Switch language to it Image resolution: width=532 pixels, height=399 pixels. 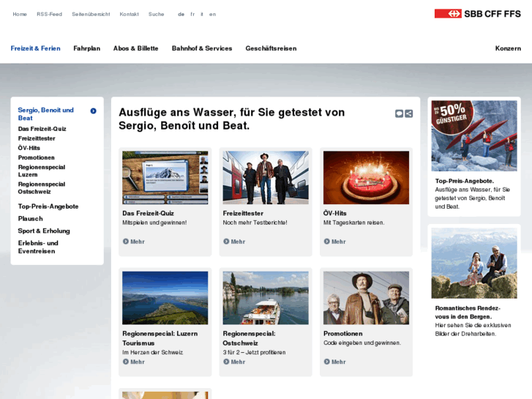point(202,14)
